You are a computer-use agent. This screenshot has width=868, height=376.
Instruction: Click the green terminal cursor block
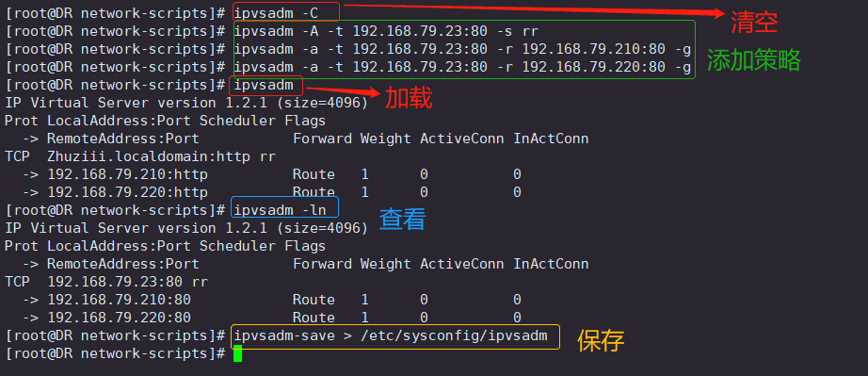pos(237,353)
